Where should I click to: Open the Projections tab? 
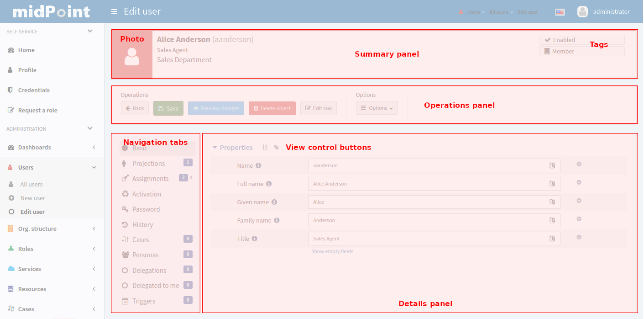tap(148, 164)
